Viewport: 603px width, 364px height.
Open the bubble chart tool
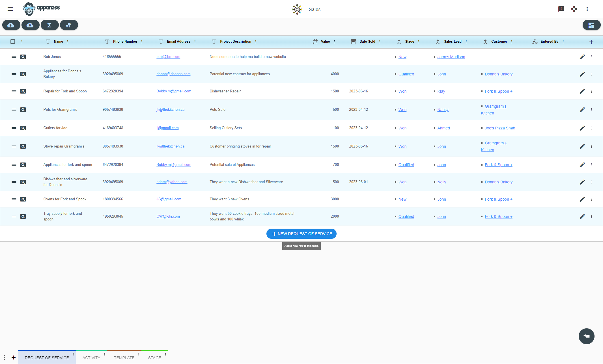click(69, 25)
